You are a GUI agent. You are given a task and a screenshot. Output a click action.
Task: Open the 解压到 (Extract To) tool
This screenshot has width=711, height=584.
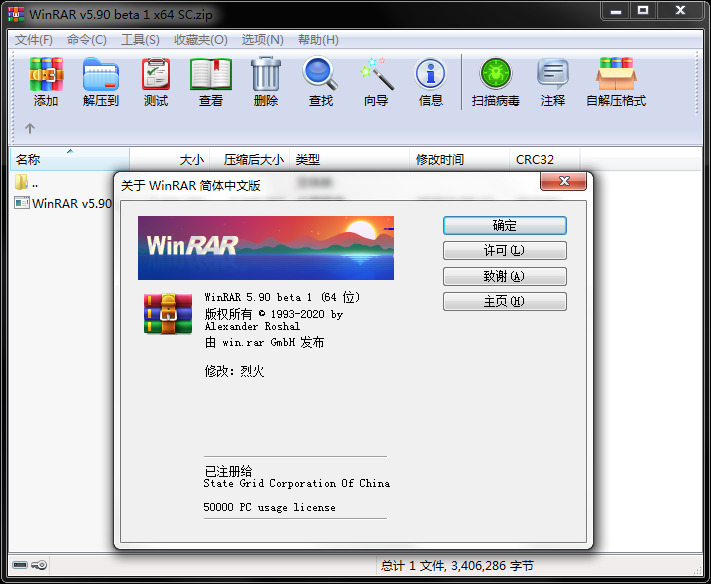point(101,82)
